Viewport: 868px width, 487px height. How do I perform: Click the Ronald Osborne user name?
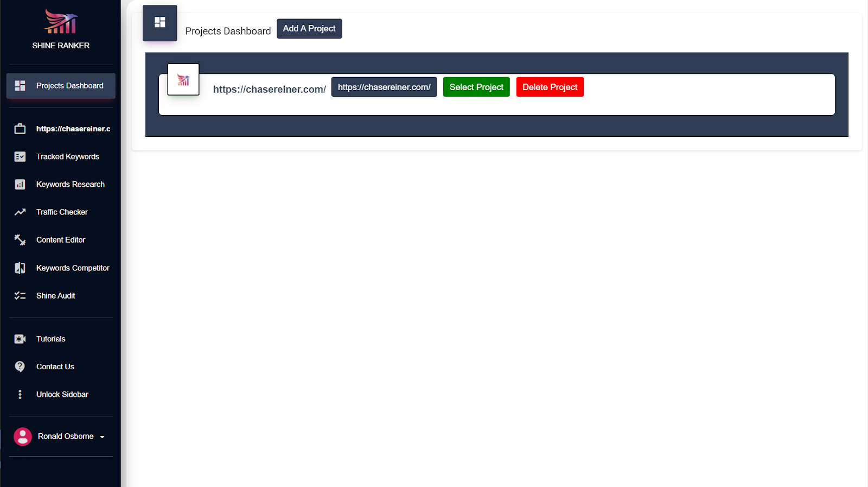click(x=66, y=437)
